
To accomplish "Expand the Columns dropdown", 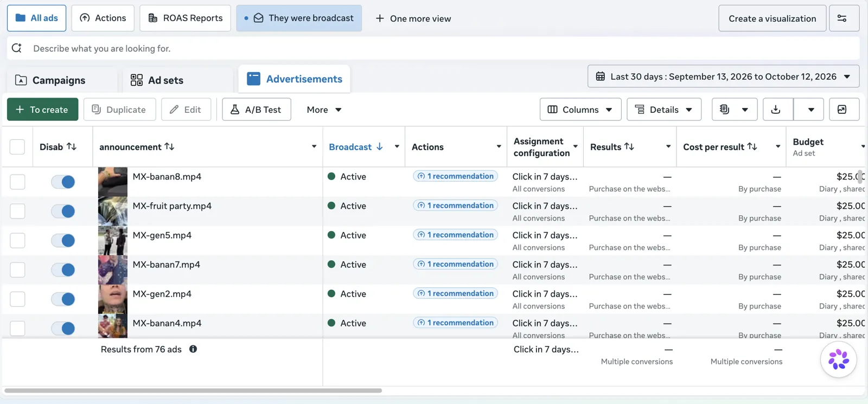I will click(x=580, y=110).
